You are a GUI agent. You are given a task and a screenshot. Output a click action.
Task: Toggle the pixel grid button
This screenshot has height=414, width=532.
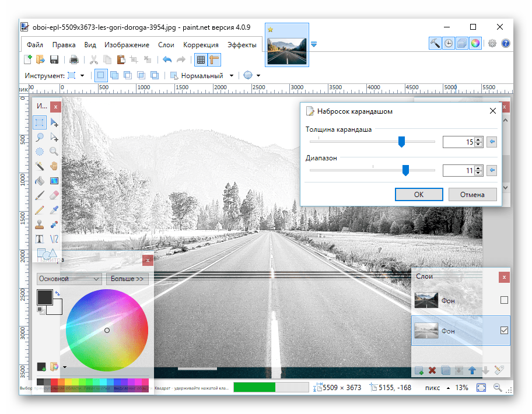[x=200, y=59]
